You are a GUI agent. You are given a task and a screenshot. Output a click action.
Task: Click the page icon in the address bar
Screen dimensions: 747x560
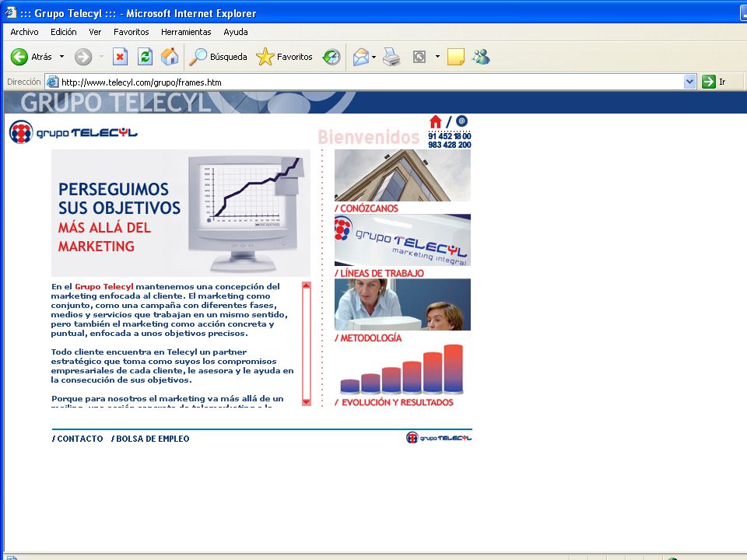click(x=53, y=82)
